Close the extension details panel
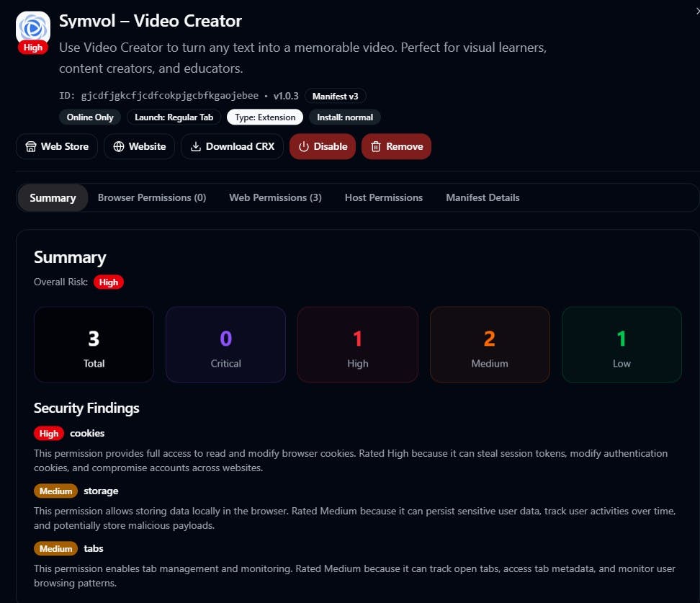Viewport: 700px width, 603px height. 697,11
